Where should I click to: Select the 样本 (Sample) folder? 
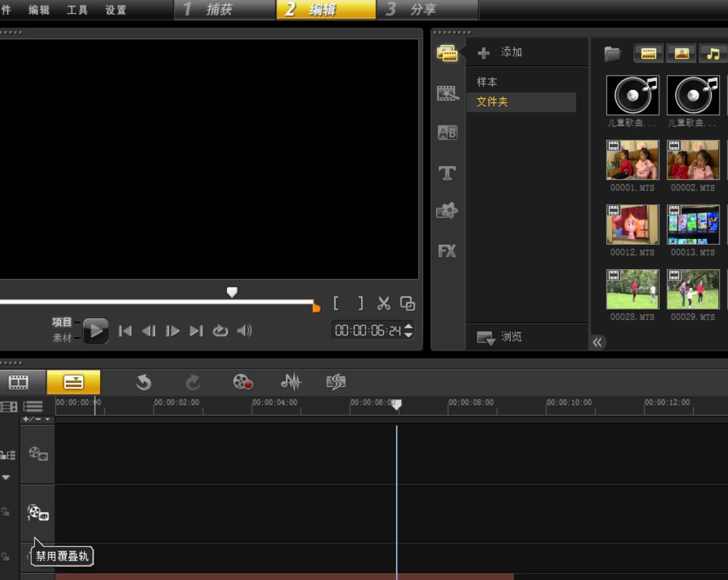tap(487, 82)
